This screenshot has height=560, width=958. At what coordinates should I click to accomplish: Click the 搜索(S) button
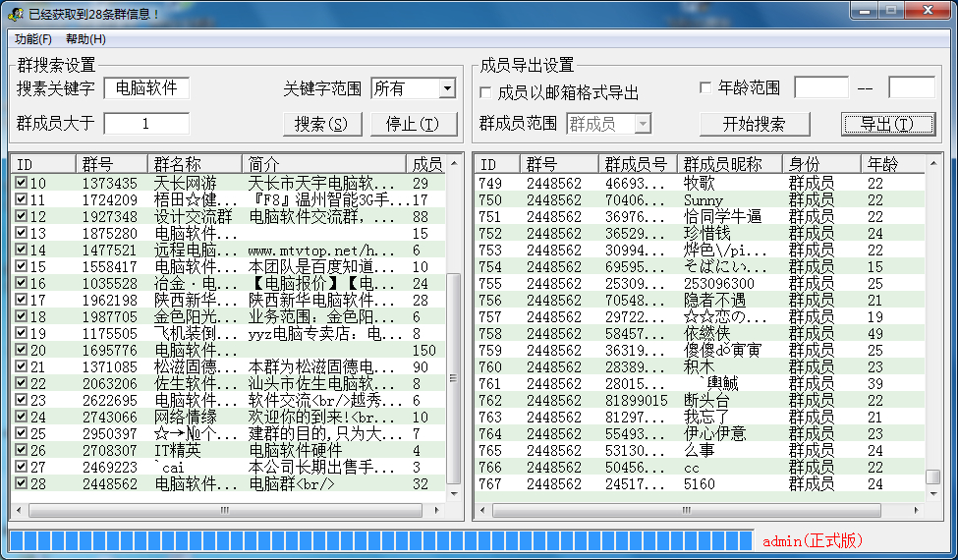click(x=321, y=124)
